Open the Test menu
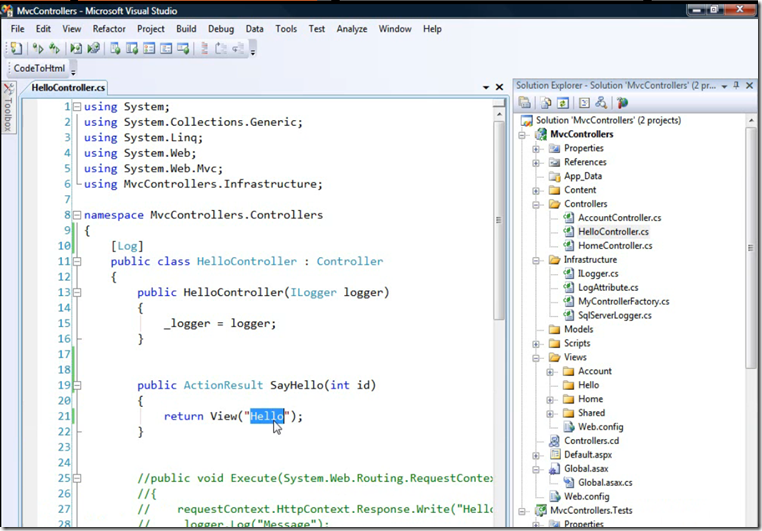Viewport: 762px width, 531px height. 316,29
